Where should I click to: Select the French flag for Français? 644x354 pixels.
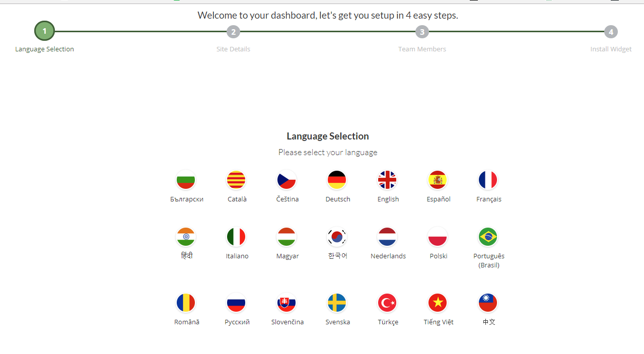coord(488,180)
